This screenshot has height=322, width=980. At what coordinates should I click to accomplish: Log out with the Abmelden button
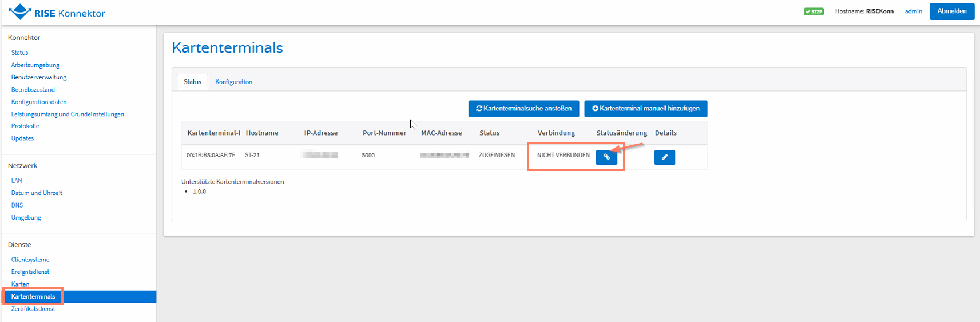(952, 11)
